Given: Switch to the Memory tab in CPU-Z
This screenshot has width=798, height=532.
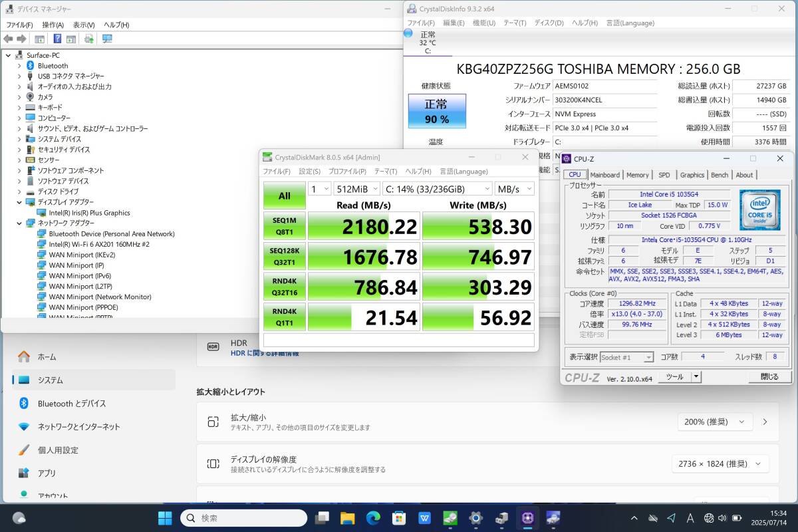Looking at the screenshot, I should [638, 175].
